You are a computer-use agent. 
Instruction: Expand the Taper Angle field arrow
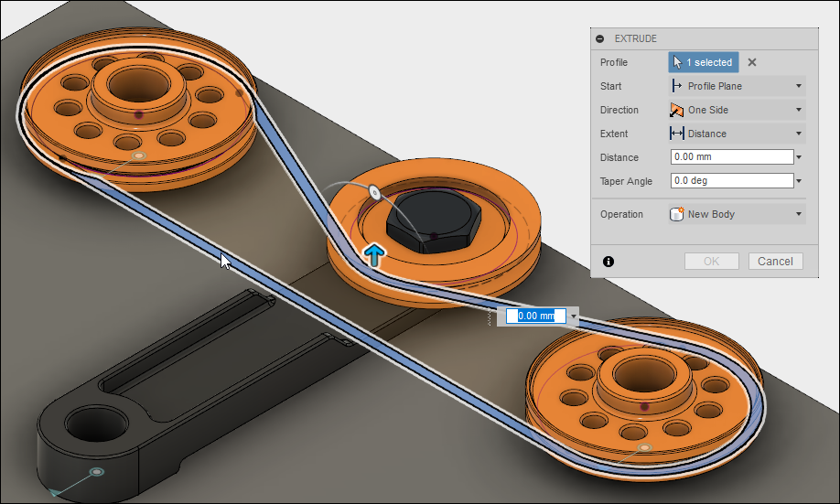click(x=800, y=181)
